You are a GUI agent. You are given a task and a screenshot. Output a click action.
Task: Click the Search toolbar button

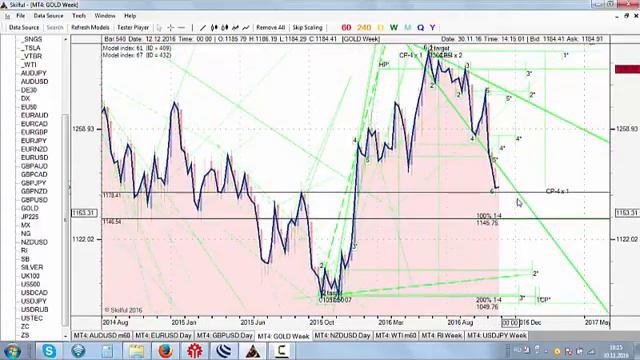(x=55, y=28)
